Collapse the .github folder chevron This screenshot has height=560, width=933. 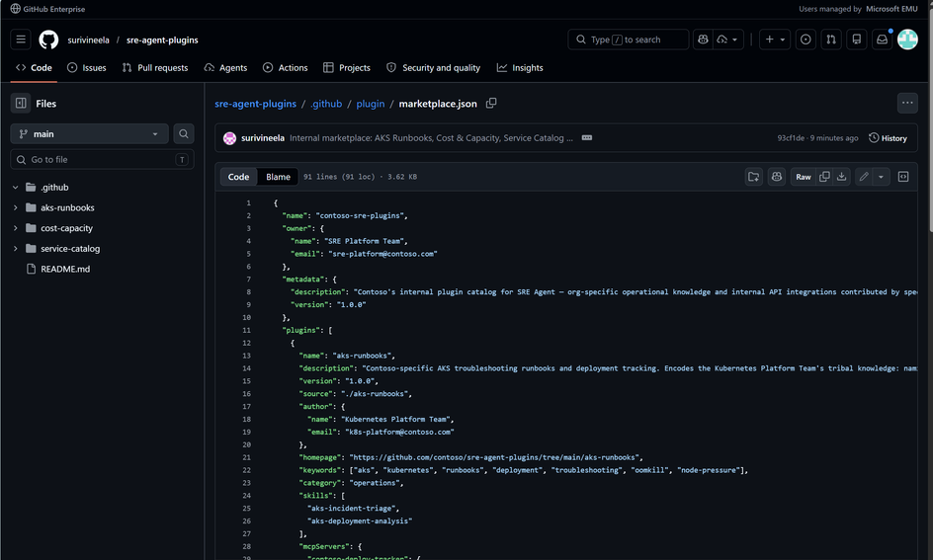[16, 188]
